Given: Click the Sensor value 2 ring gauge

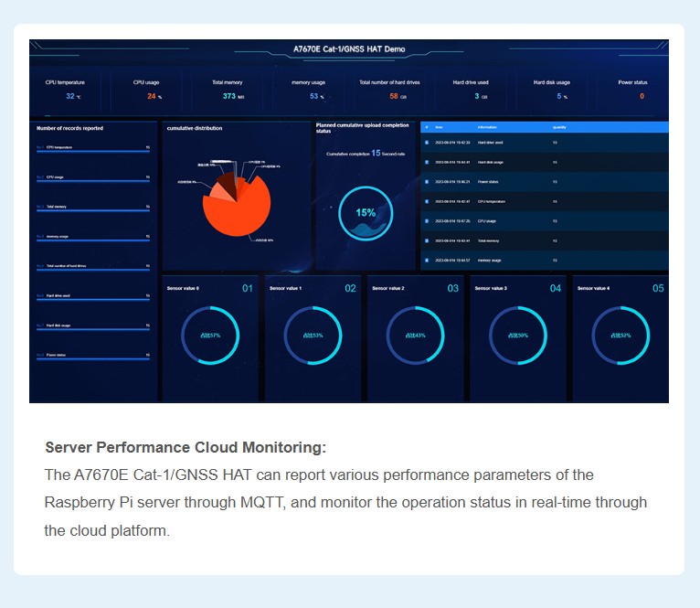Looking at the screenshot, I should pyautogui.click(x=416, y=336).
